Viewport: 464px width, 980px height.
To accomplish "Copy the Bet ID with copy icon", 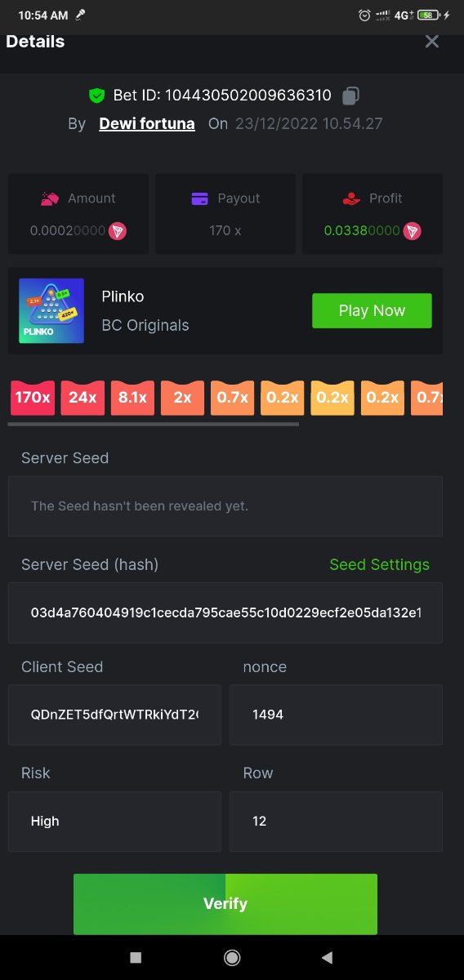I will point(350,96).
